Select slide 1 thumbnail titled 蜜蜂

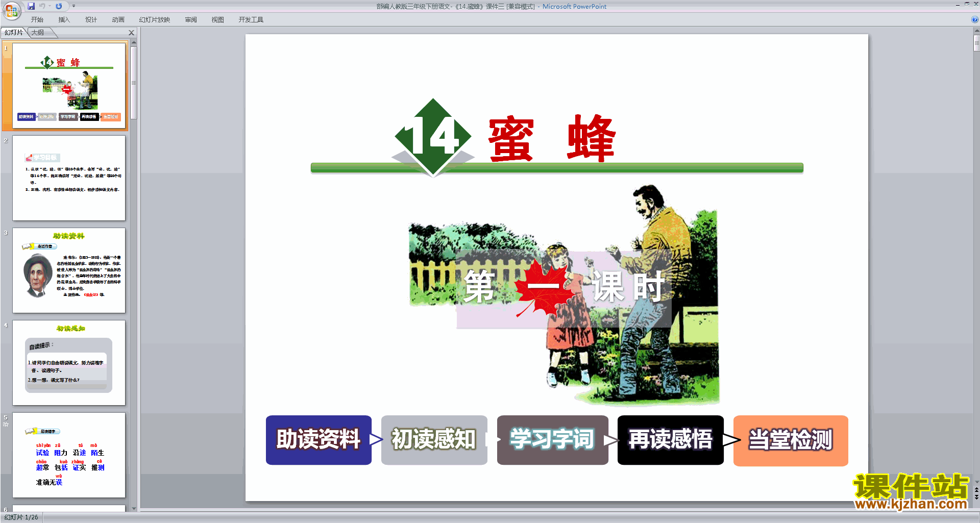69,85
